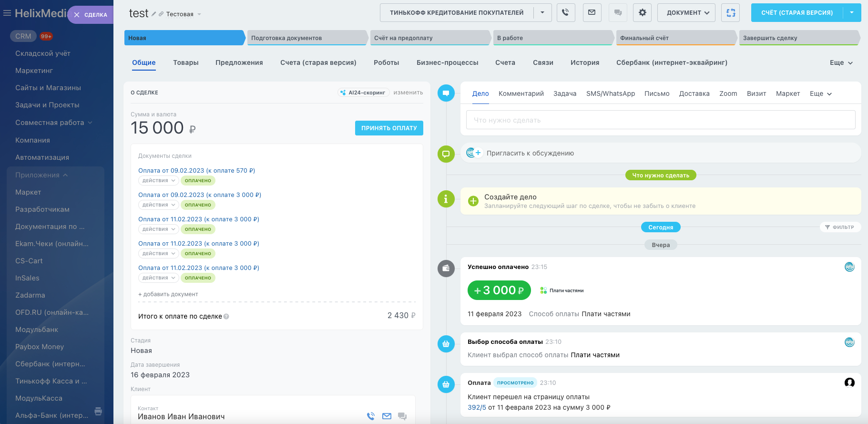Open the СЧЁТ (СТАРАЯ ВЕРСИЯ) dropdown arrow
Viewport: 868px width, 424px height.
tap(852, 13)
